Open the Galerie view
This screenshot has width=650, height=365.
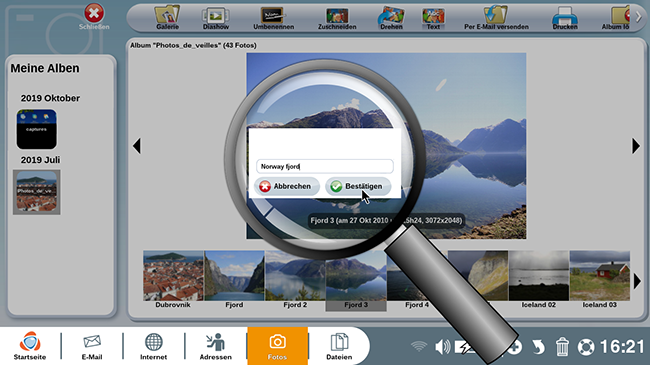(167, 17)
